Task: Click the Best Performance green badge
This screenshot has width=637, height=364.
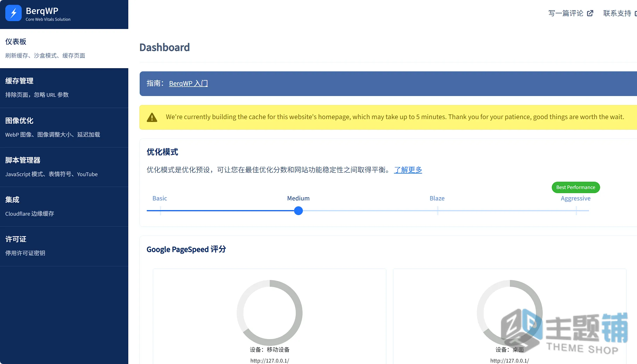Action: pos(575,187)
